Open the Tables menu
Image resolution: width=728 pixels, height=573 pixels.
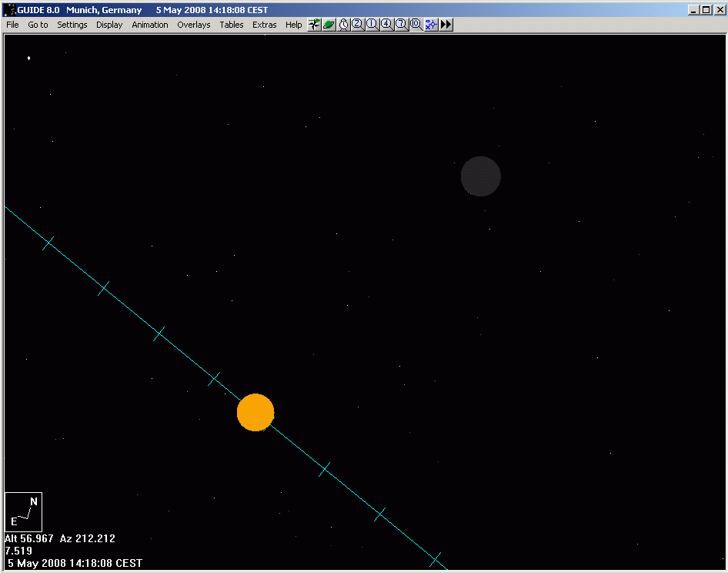232,25
